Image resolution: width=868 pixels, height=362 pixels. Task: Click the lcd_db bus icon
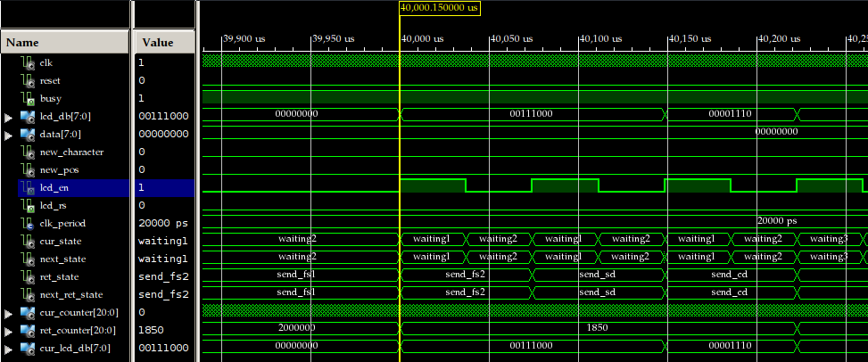(27, 116)
